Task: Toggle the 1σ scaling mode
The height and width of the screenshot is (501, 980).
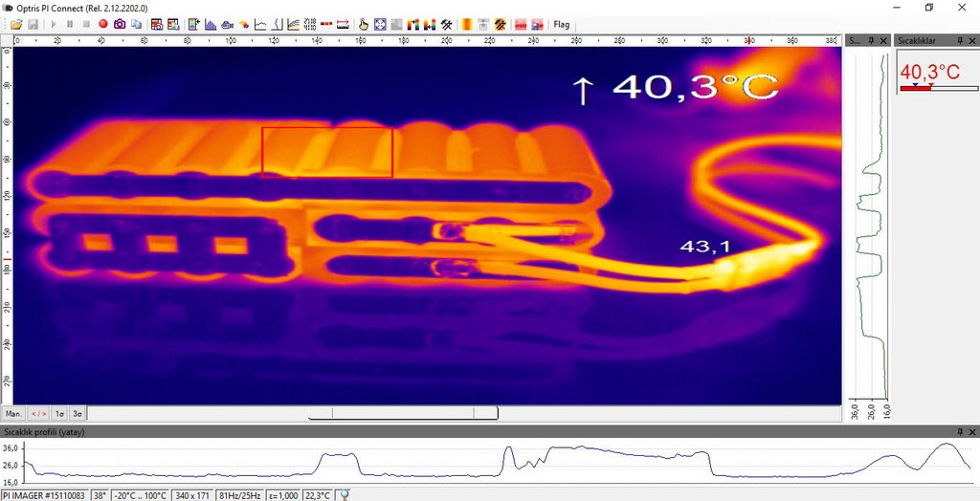Action: pyautogui.click(x=59, y=414)
